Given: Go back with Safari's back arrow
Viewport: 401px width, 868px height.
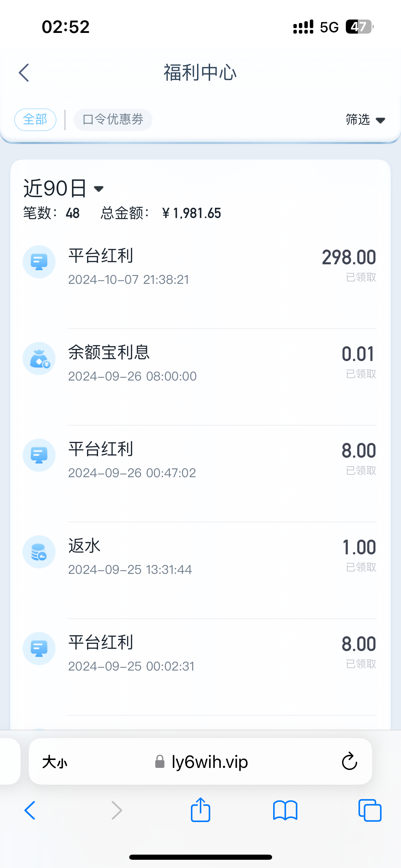Looking at the screenshot, I should pos(30,810).
